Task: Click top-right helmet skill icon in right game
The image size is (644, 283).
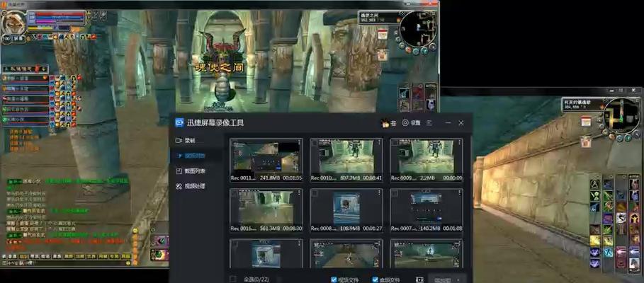Action: [x=634, y=184]
